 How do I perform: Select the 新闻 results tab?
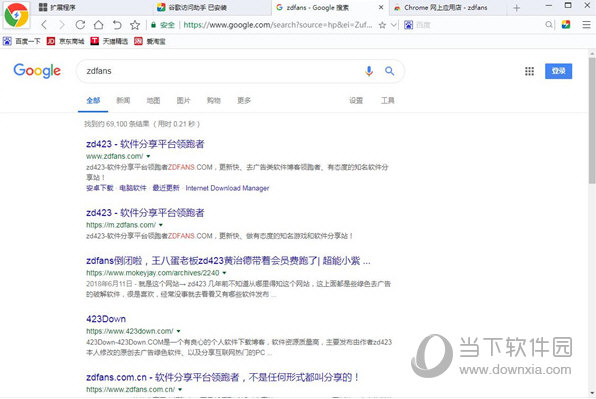[x=123, y=101]
